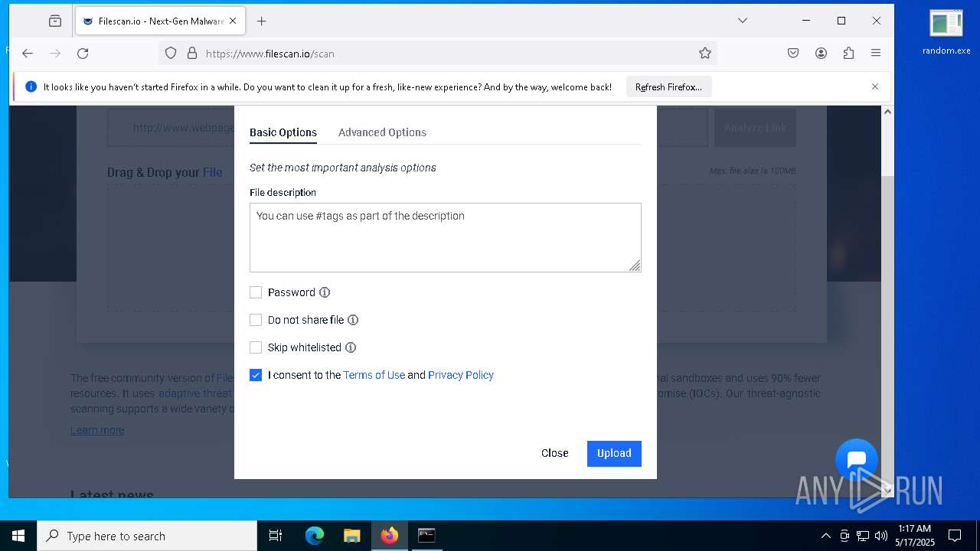Open Firefox account icon
The height and width of the screenshot is (551, 980).
(821, 54)
